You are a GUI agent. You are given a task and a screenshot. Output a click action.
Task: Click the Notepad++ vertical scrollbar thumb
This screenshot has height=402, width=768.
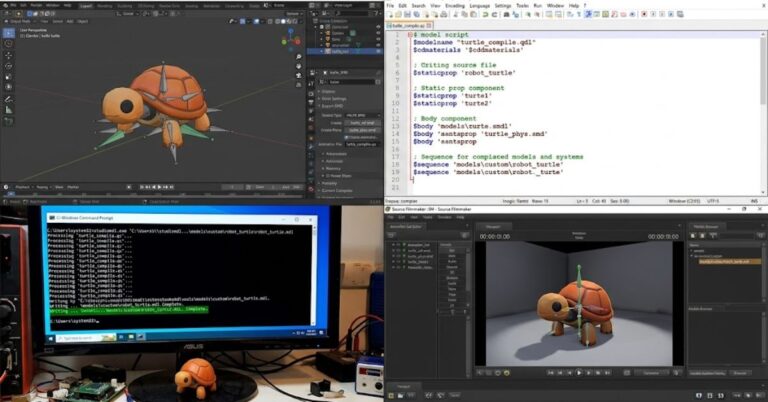[763, 69]
